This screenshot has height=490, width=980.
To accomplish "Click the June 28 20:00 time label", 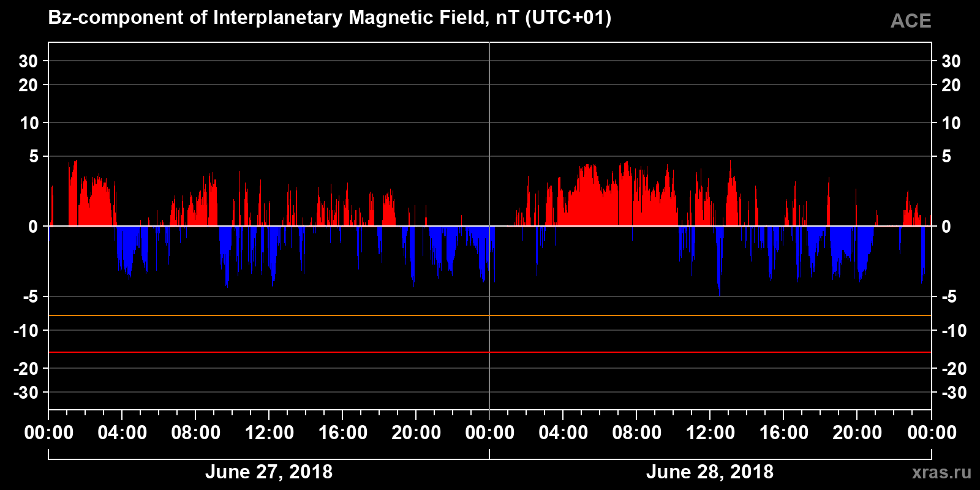I will pyautogui.click(x=858, y=432).
